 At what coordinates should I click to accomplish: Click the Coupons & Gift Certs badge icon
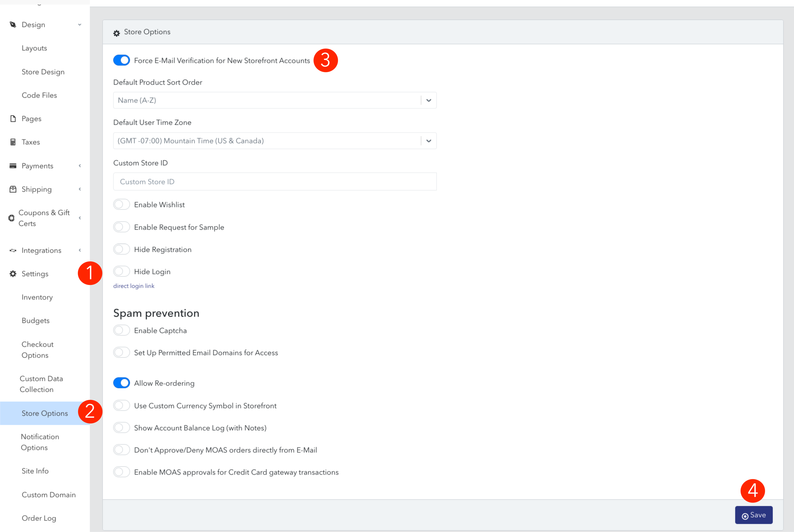pyautogui.click(x=12, y=218)
